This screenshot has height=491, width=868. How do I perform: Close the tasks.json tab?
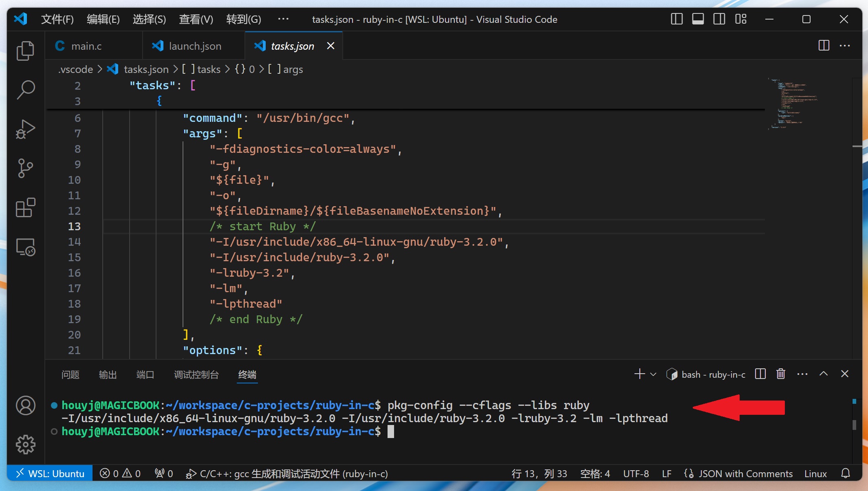pyautogui.click(x=330, y=46)
